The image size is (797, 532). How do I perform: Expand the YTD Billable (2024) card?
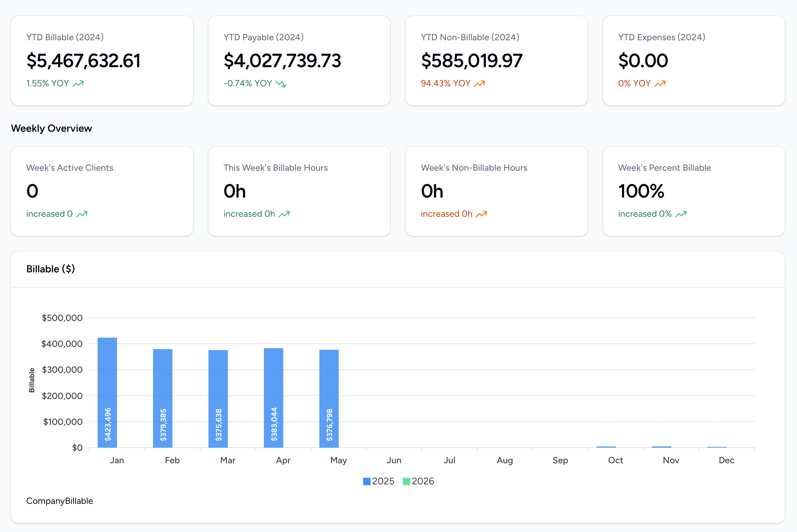[x=102, y=60]
